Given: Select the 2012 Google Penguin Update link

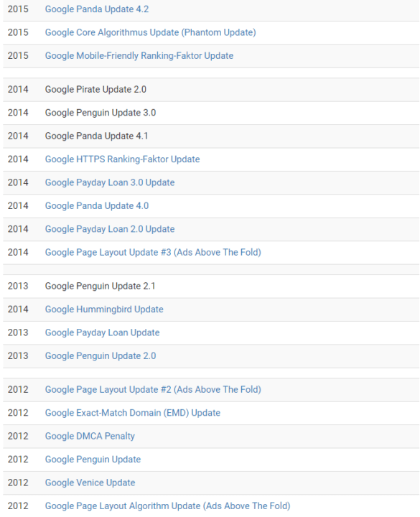Looking at the screenshot, I should pyautogui.click(x=93, y=460).
